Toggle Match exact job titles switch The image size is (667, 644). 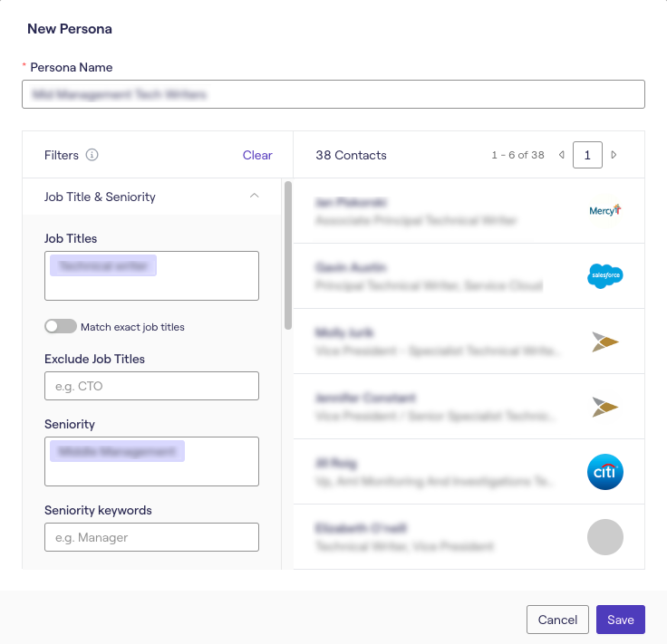coord(61,326)
